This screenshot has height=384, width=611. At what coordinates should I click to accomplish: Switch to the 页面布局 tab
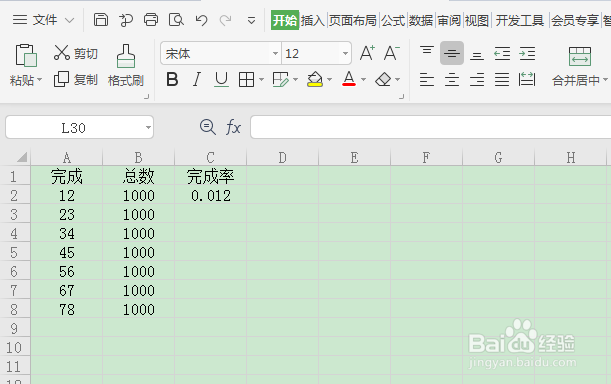click(353, 20)
